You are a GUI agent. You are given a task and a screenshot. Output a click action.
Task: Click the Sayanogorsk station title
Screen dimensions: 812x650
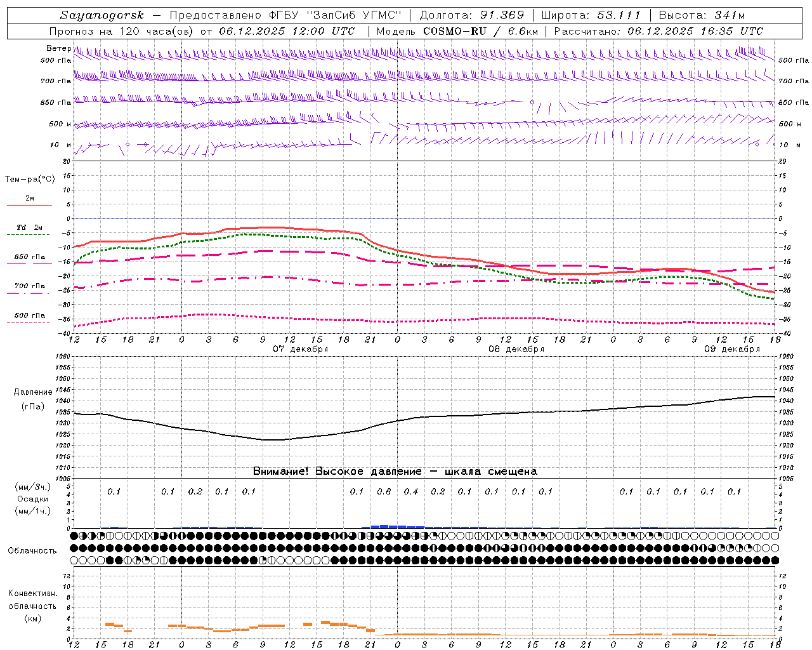pyautogui.click(x=102, y=15)
